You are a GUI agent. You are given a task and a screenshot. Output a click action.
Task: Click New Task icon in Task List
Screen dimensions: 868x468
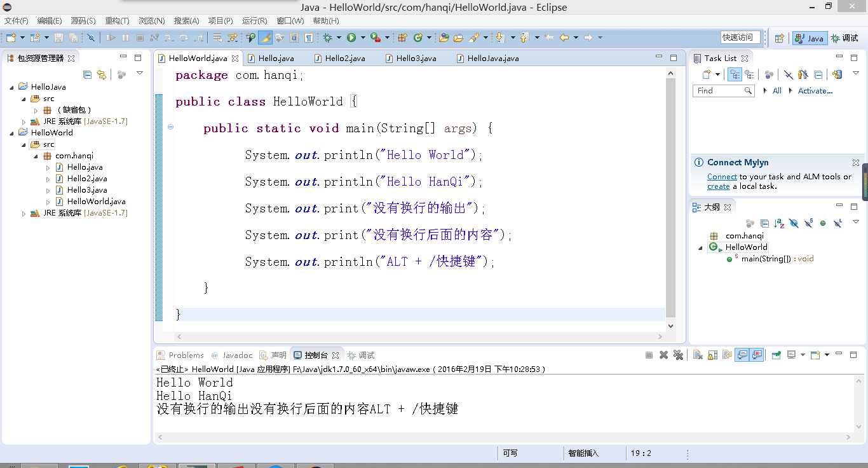[707, 74]
